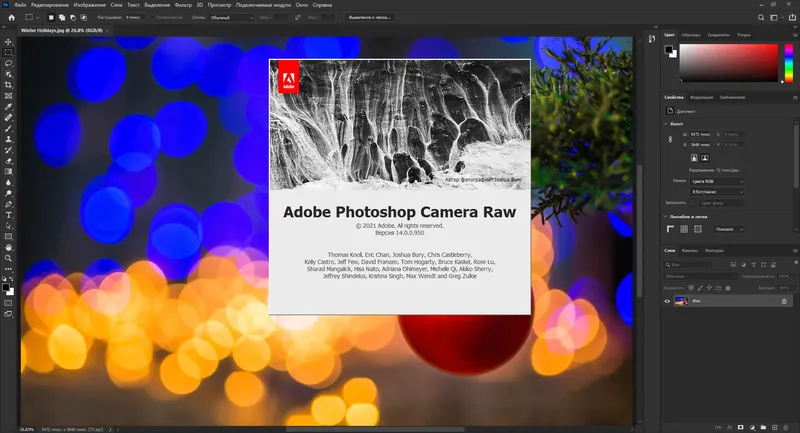Click the Add to selection mode icon

tap(62, 17)
